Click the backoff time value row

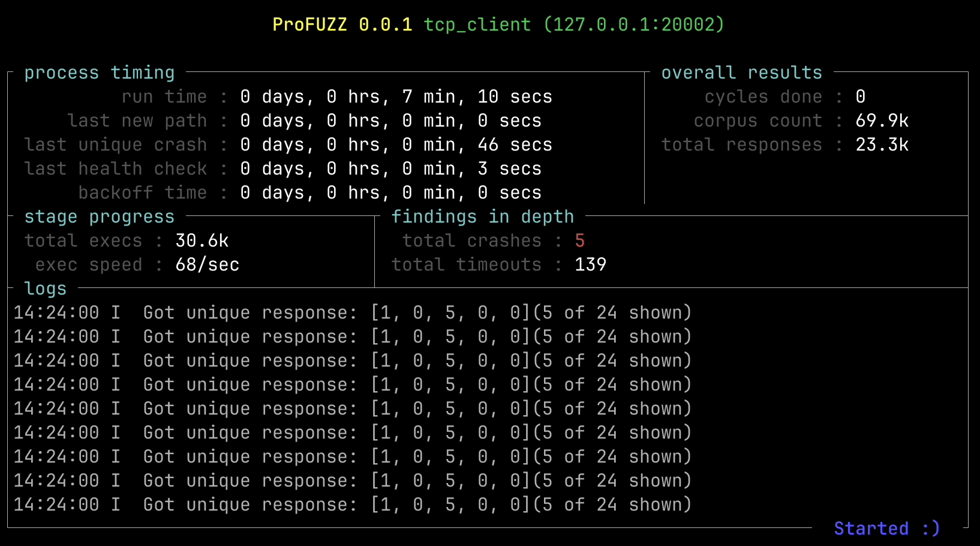tap(390, 193)
